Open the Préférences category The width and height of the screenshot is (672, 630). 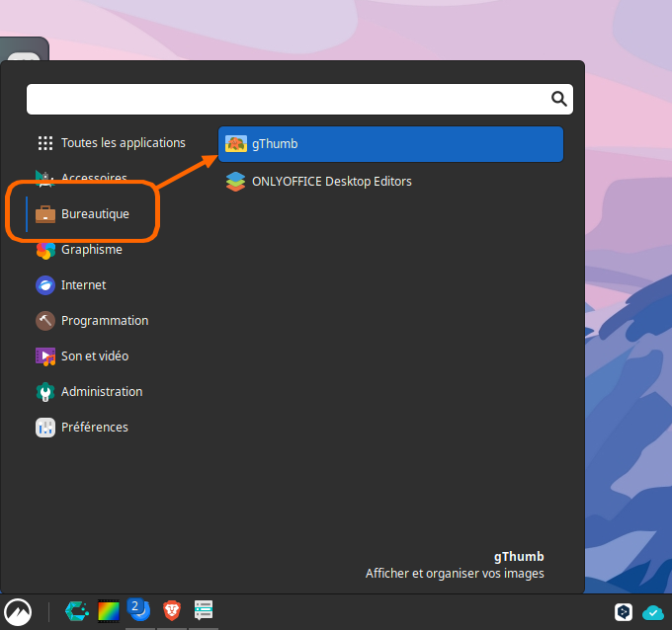pyautogui.click(x=94, y=428)
